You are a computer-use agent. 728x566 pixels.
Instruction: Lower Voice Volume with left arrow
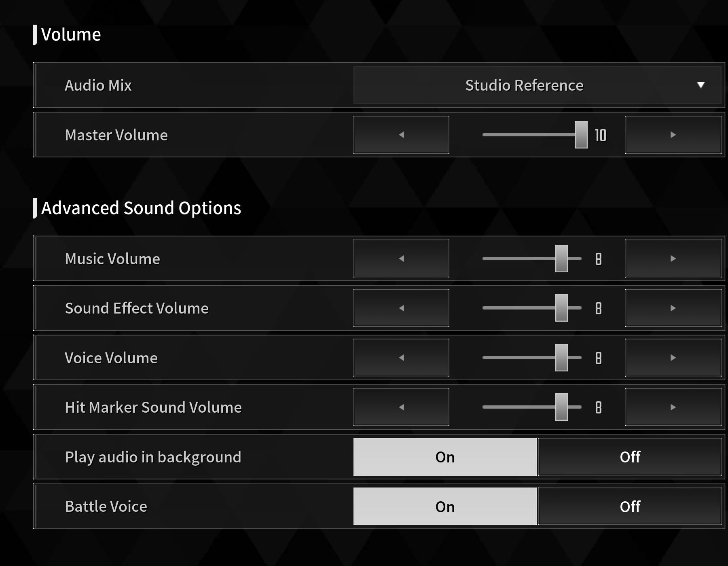401,358
